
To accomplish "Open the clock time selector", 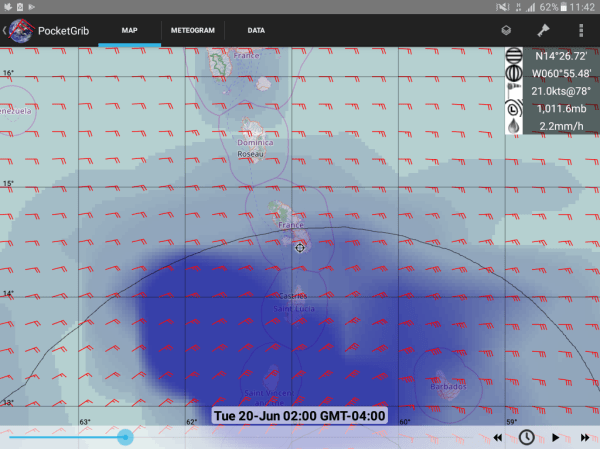I will [x=526, y=438].
